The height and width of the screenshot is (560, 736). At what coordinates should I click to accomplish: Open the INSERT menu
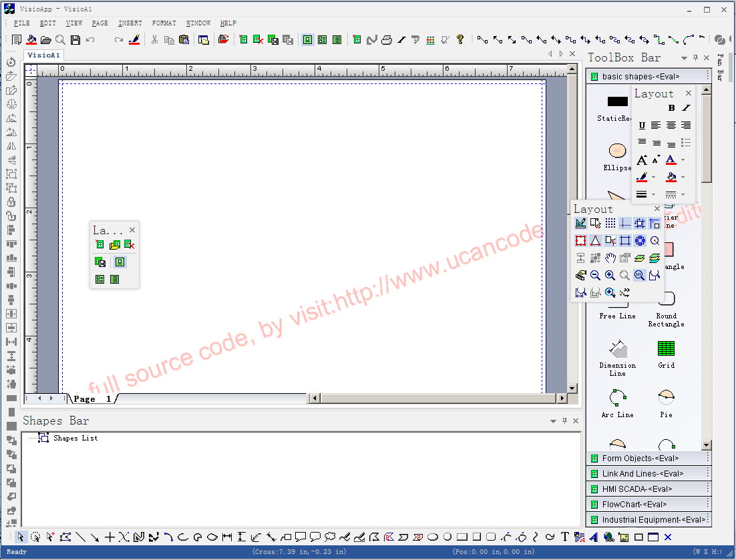(x=130, y=23)
